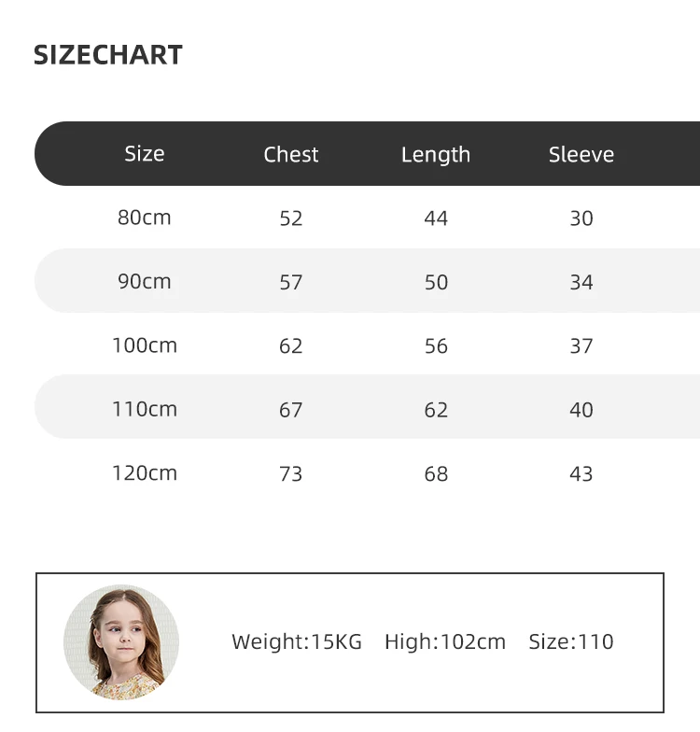The width and height of the screenshot is (700, 732).
Task: Select the 80cm size row label
Action: (x=145, y=218)
